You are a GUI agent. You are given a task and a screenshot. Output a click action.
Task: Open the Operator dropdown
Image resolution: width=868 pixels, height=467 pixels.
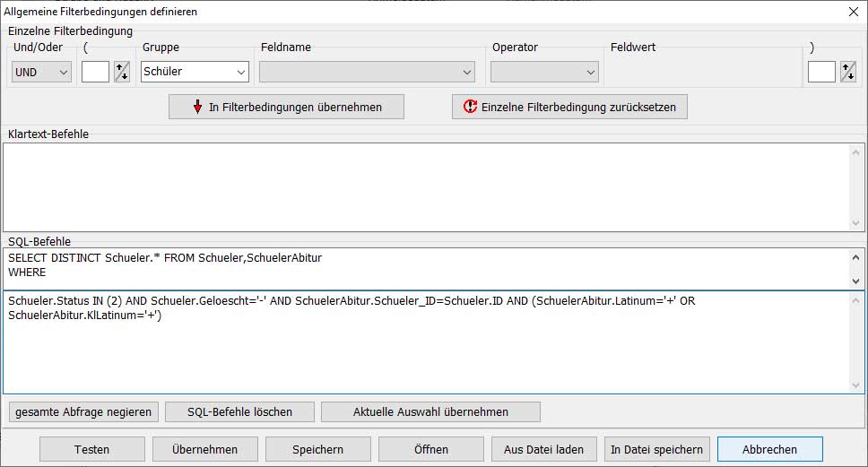tap(544, 72)
